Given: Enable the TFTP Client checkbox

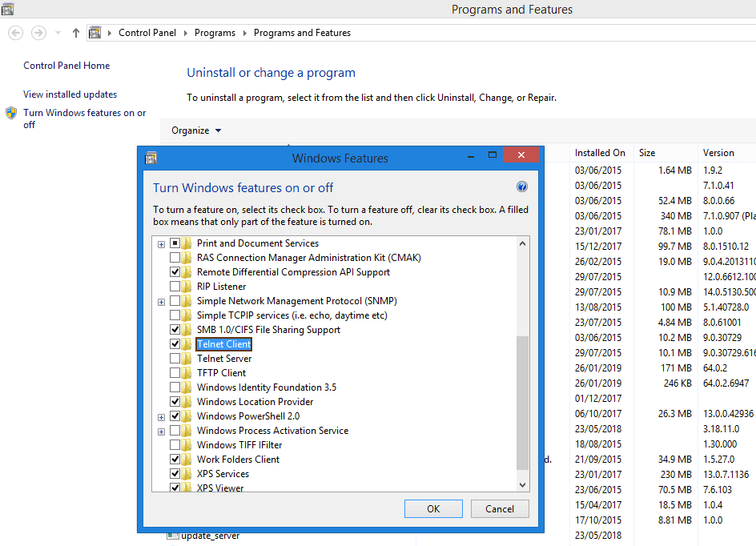Looking at the screenshot, I should tap(175, 373).
